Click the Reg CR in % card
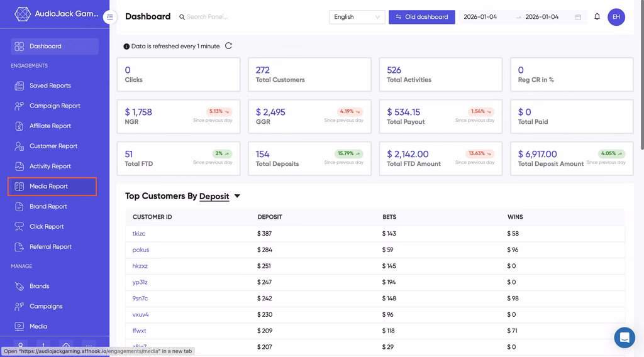The height and width of the screenshot is (357, 644). pos(572,74)
